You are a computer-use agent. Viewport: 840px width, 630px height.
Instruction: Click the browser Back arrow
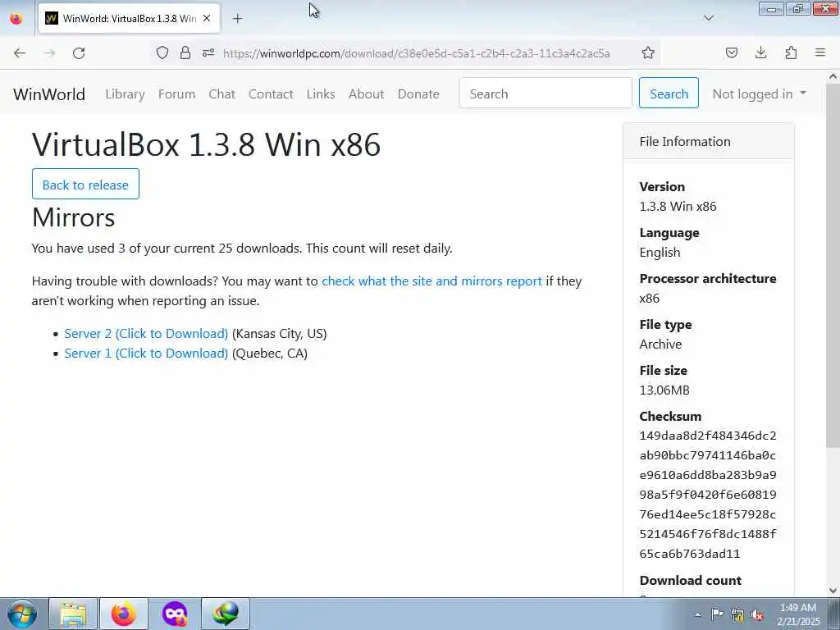[20, 53]
